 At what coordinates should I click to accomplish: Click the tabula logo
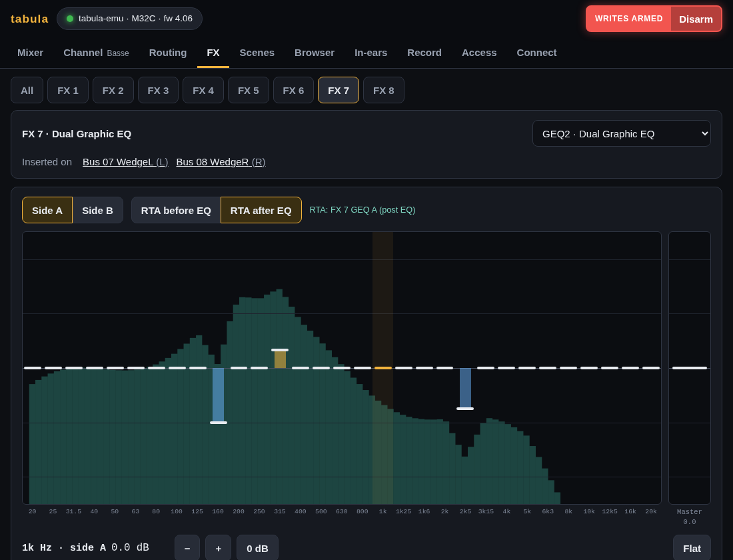(x=29, y=19)
